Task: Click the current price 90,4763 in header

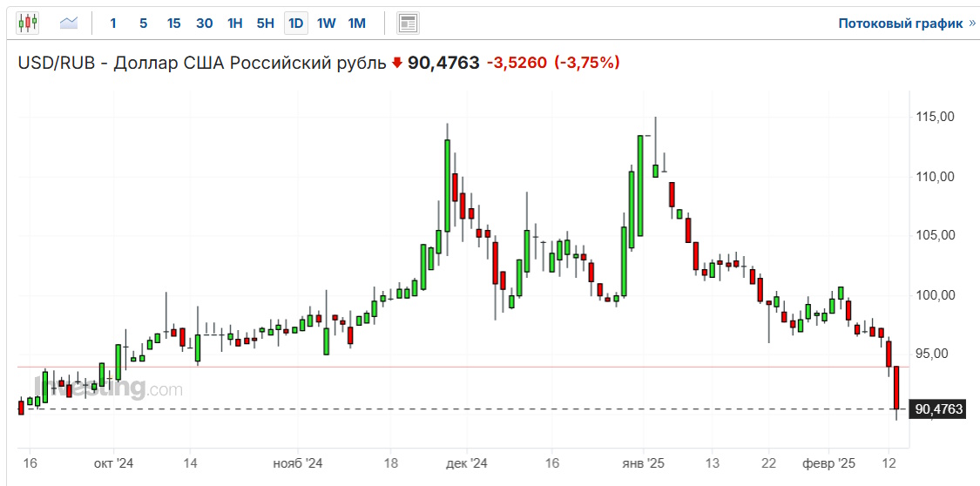Action: (x=443, y=63)
